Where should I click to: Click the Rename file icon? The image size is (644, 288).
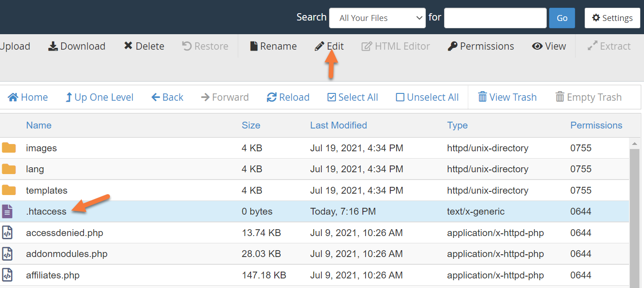(x=254, y=46)
